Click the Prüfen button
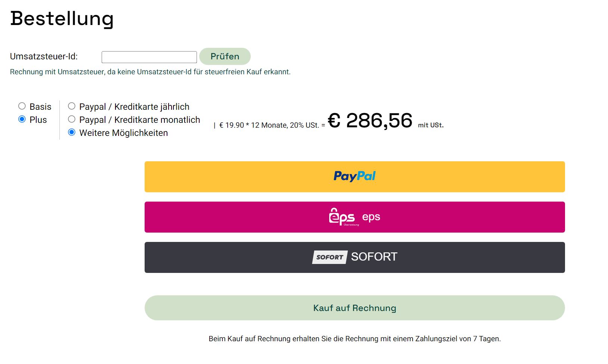This screenshot has height=364, width=608. tap(225, 56)
